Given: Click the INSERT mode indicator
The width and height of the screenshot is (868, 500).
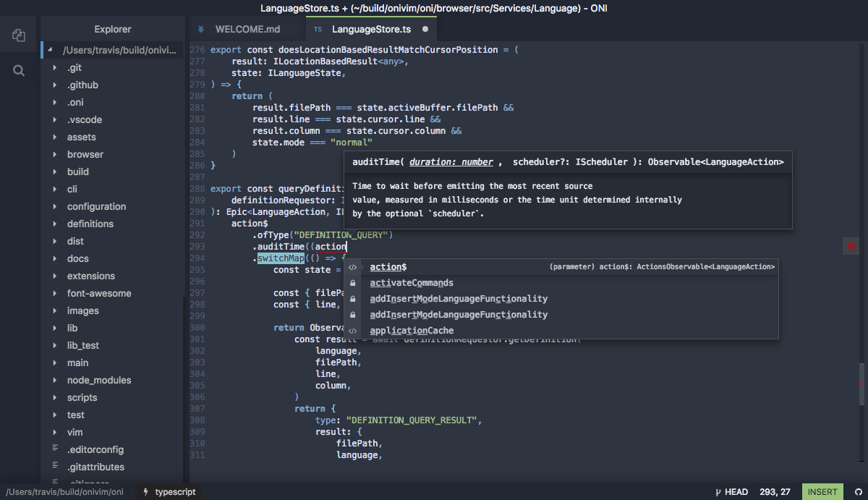Looking at the screenshot, I should (x=822, y=492).
